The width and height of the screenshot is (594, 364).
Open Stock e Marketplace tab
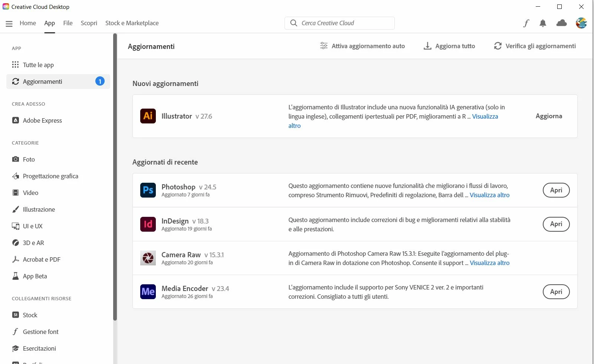coord(132,23)
